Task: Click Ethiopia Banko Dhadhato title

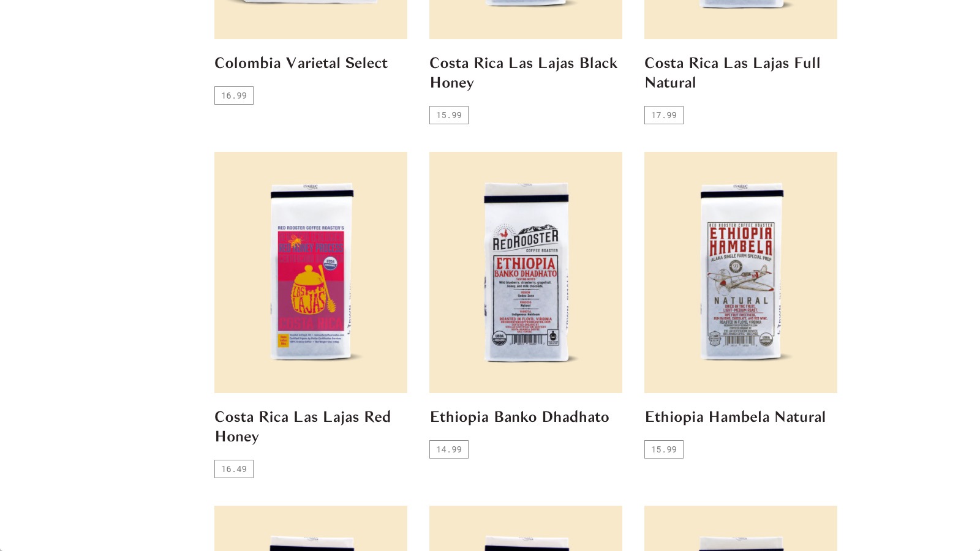Action: tap(519, 417)
